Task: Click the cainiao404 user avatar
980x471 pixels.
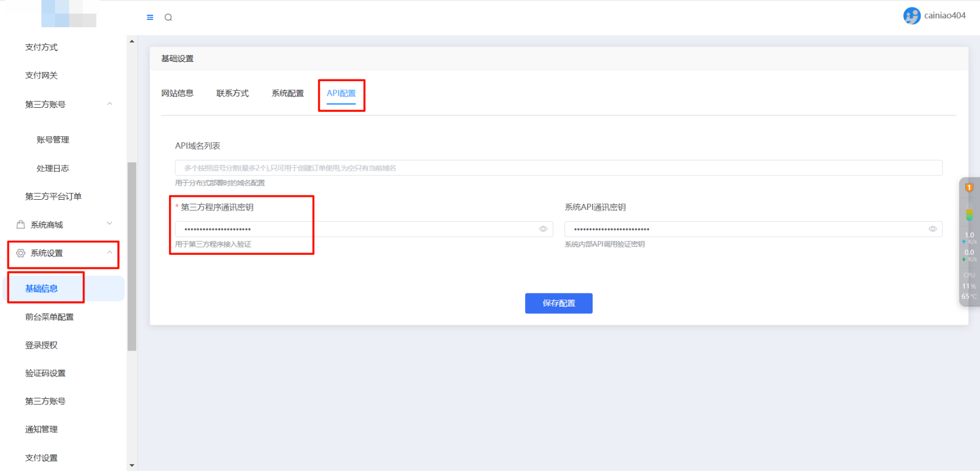Action: coord(911,16)
